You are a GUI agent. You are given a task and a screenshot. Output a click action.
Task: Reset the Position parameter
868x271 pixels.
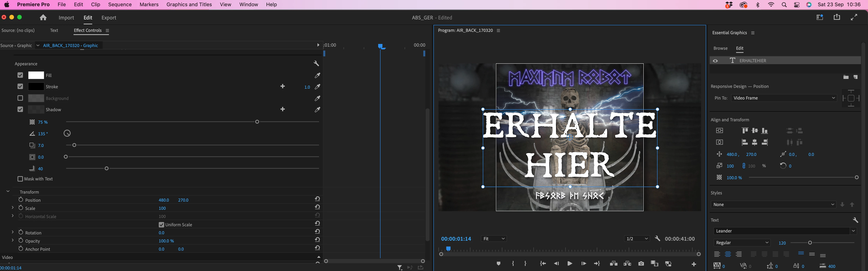(317, 199)
